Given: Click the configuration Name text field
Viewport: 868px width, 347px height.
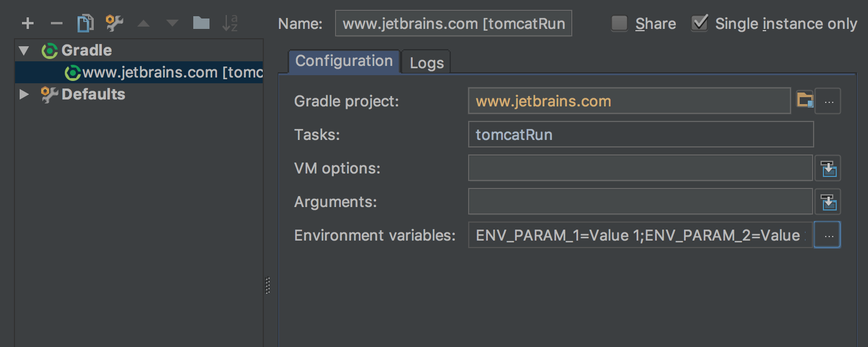Looking at the screenshot, I should 453,24.
